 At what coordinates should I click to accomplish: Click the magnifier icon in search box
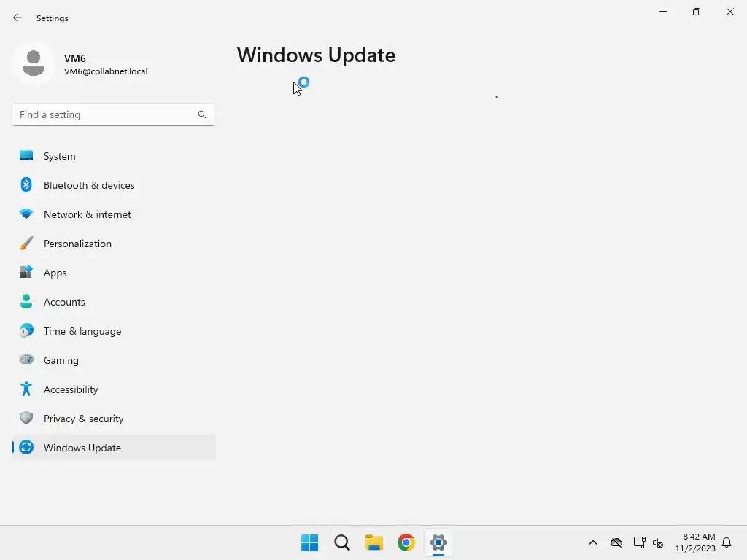click(202, 114)
